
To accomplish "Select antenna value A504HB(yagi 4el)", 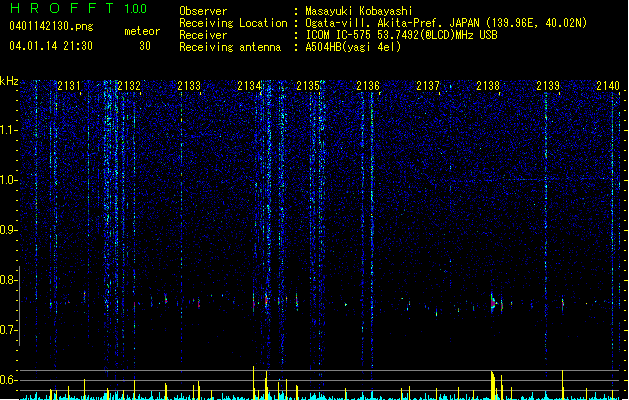I will click(x=353, y=47).
